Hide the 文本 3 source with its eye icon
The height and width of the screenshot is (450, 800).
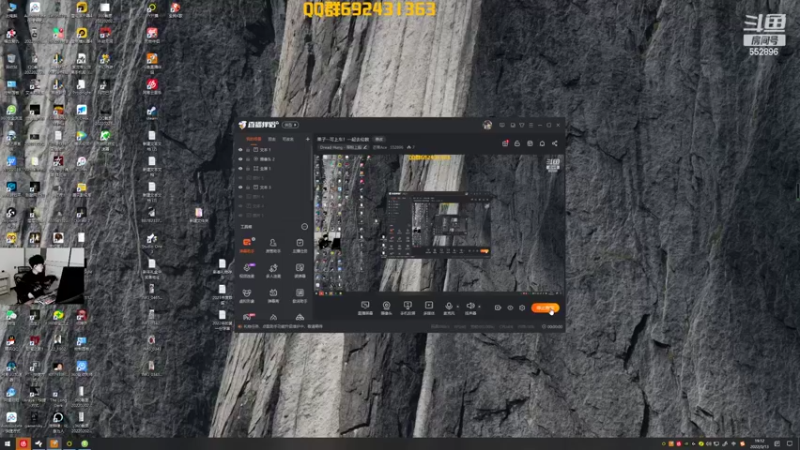click(240, 187)
